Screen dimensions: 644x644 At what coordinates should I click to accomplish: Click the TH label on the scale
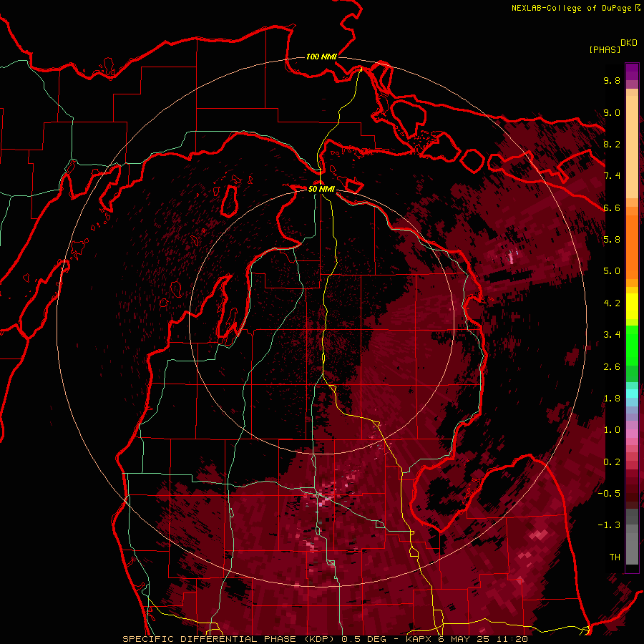(615, 557)
